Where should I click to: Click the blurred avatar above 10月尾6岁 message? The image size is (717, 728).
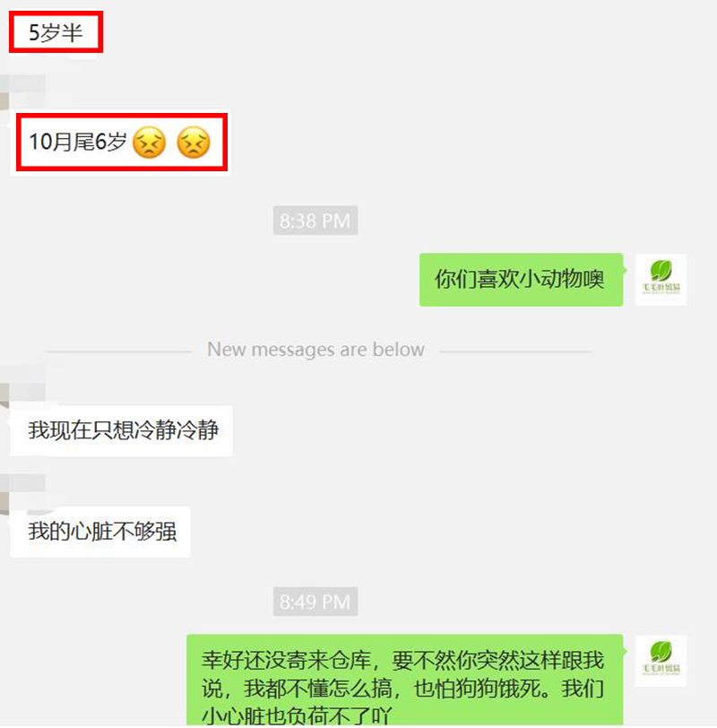click(x=22, y=92)
